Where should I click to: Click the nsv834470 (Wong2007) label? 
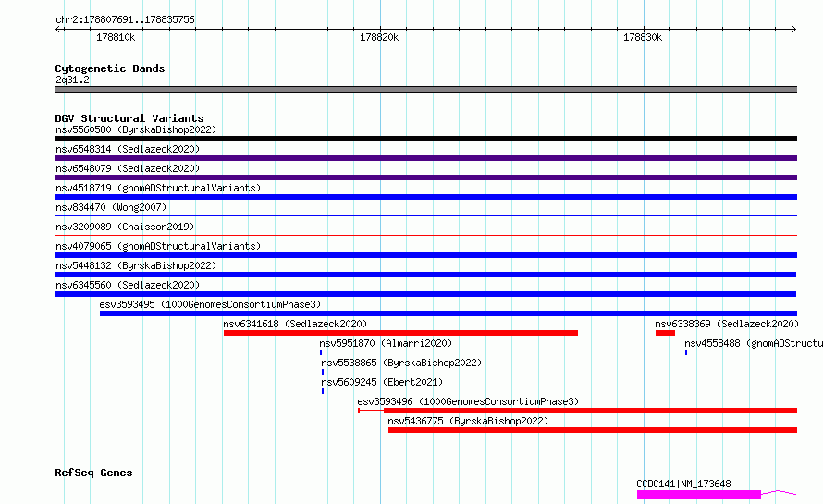111,207
